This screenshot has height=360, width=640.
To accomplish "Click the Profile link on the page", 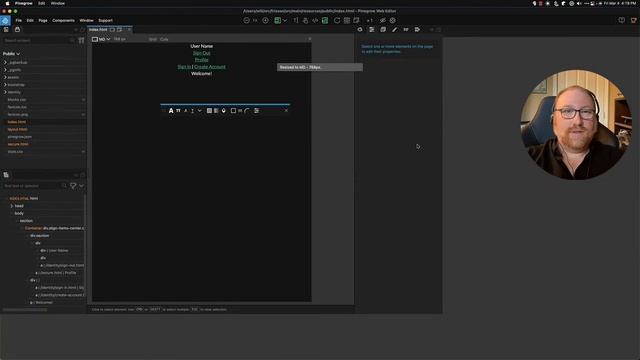I will click(201, 60).
